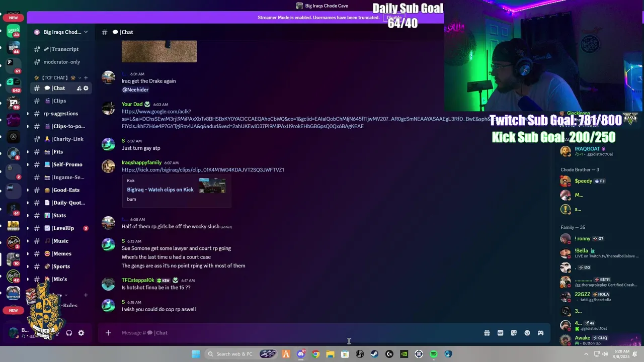Viewport: 644px width, 362px height.
Task: Open the sticker picker
Action: (x=514, y=333)
